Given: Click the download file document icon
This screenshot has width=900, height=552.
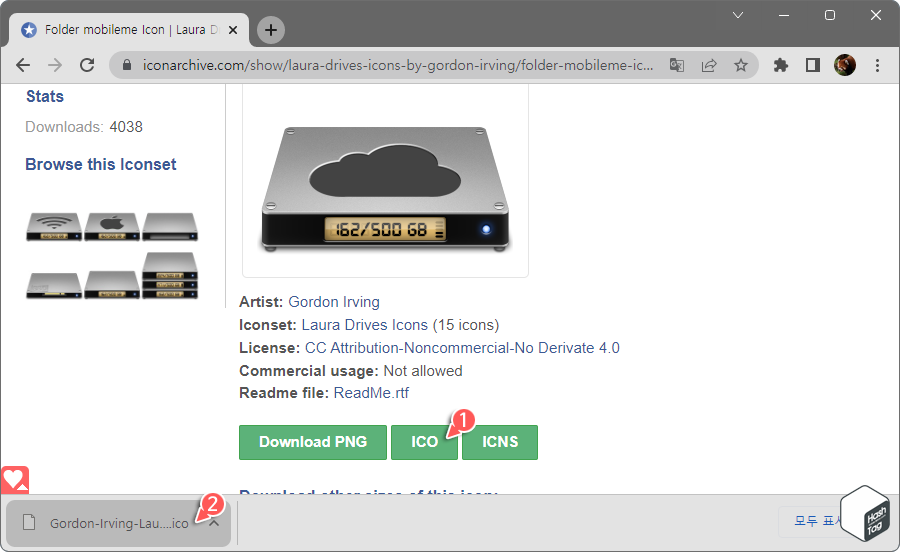Looking at the screenshot, I should click(x=29, y=523).
